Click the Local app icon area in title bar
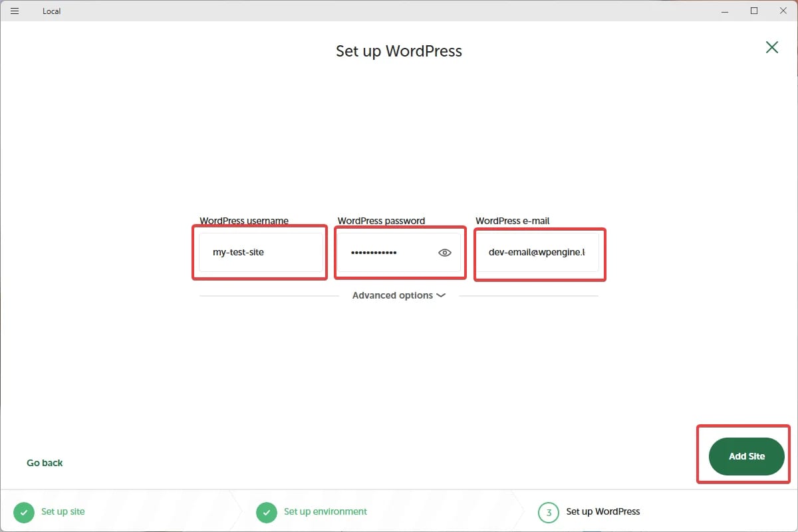The width and height of the screenshot is (798, 532). 51,11
